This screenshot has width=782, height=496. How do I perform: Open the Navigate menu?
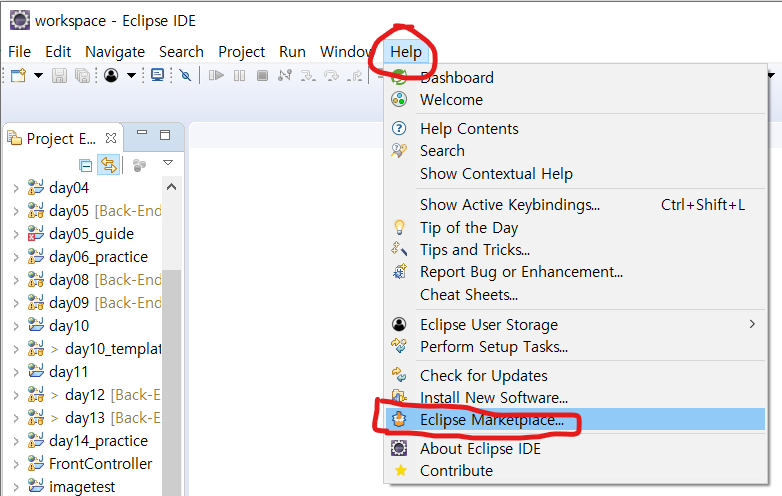coord(115,52)
